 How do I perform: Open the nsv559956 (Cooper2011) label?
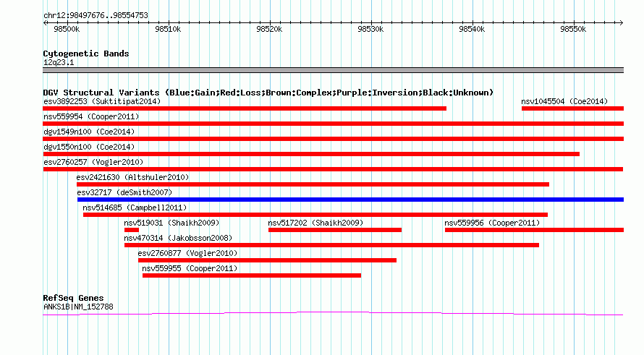492,223
